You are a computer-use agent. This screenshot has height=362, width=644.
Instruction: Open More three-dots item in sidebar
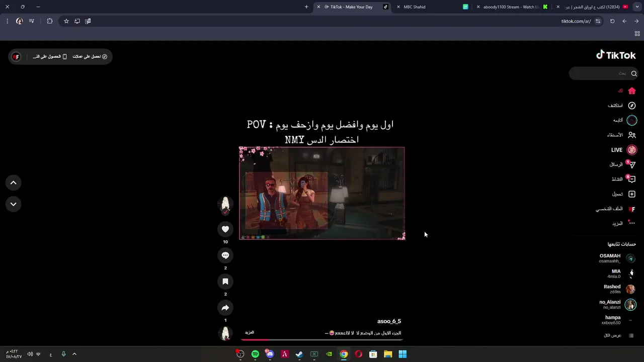pos(632,223)
